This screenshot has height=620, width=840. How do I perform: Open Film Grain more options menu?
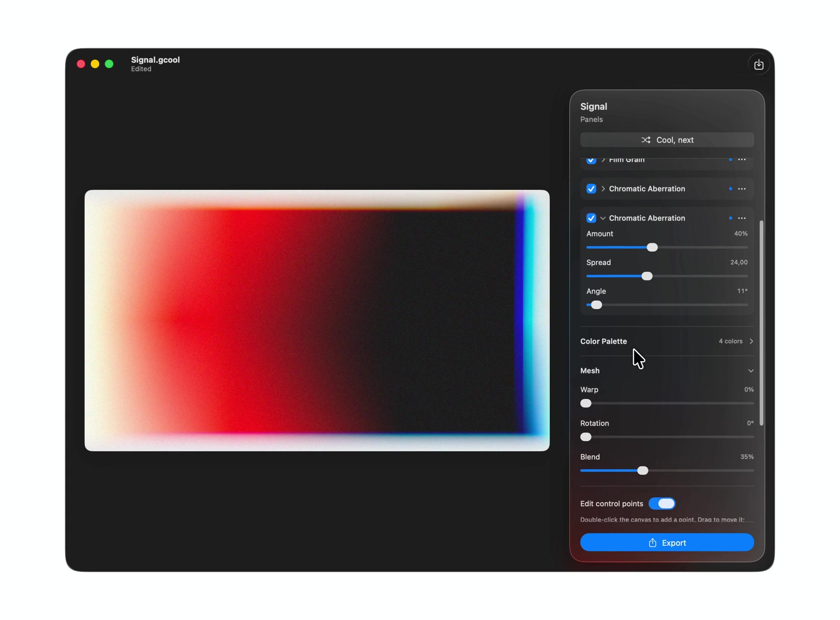(742, 160)
